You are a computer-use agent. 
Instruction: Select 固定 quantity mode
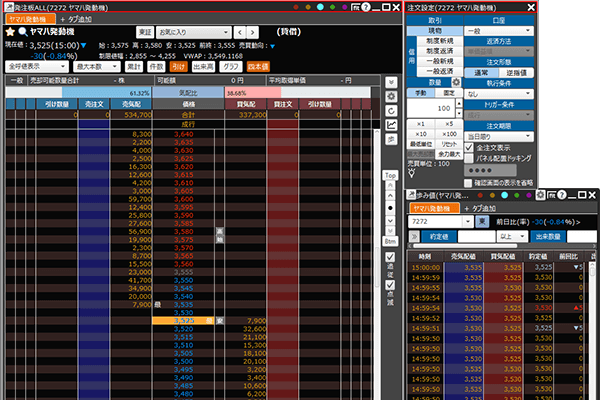tap(449, 93)
